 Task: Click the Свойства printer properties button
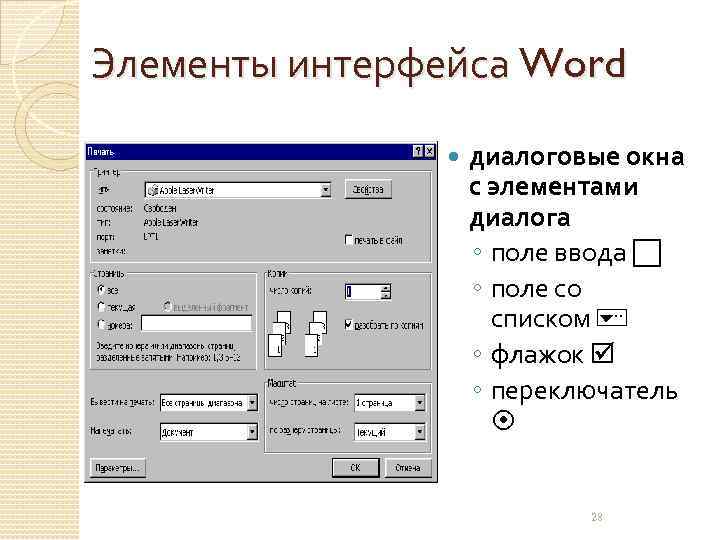coord(368,189)
